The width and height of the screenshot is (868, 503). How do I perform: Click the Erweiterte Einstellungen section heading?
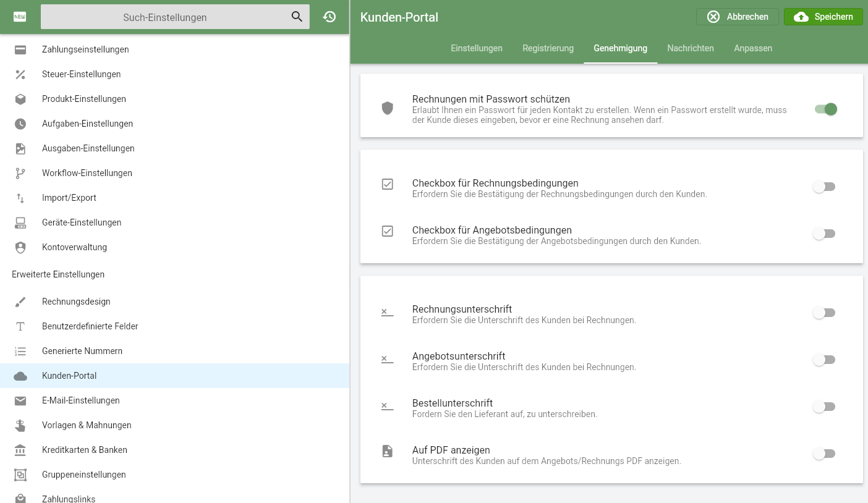58,274
